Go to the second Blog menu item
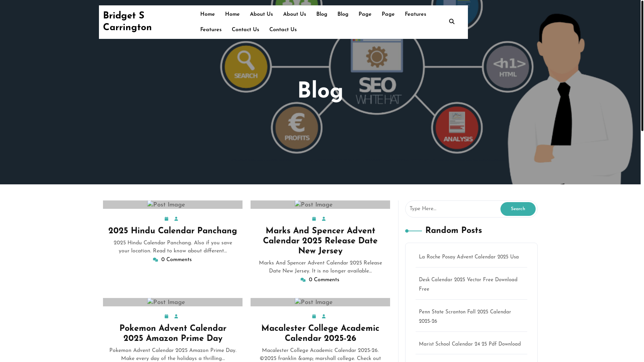The height and width of the screenshot is (362, 644). (x=343, y=14)
